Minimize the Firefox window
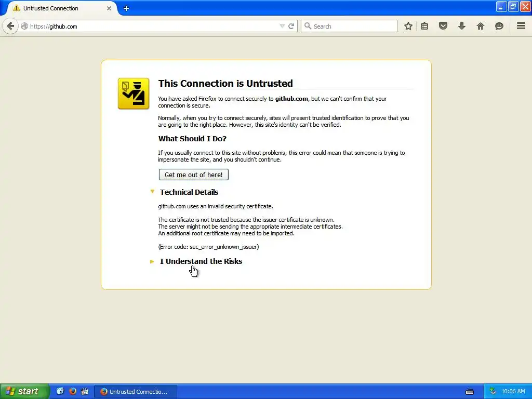 tap(501, 6)
